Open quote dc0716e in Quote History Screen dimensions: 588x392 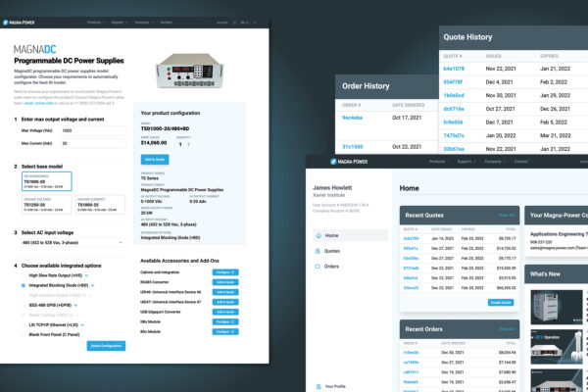[x=454, y=109]
